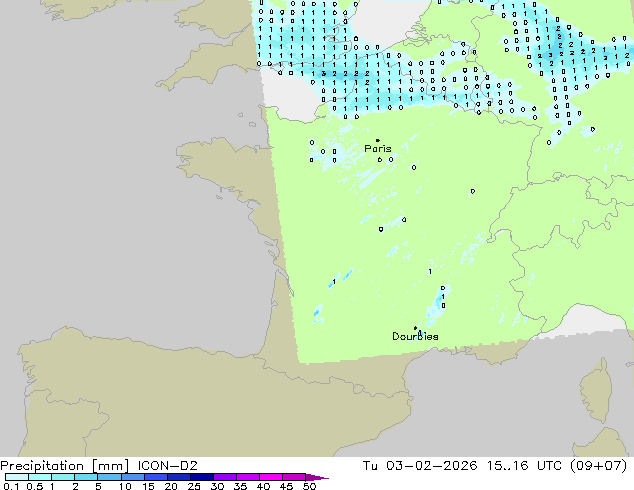Select the 30 mm purple legend swatch
Image resolution: width=634 pixels, height=490 pixels.
pos(225,477)
